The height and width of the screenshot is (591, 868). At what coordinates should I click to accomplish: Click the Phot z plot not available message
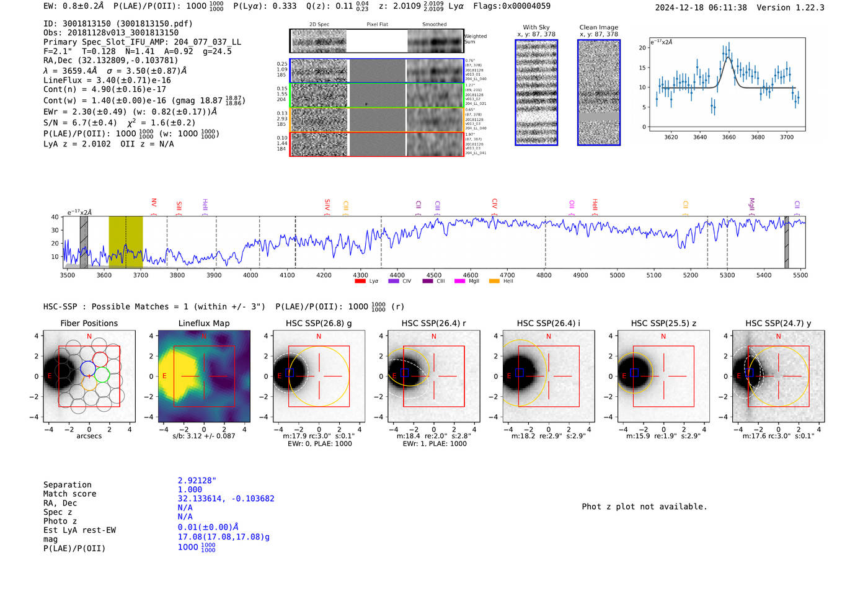[x=644, y=507]
